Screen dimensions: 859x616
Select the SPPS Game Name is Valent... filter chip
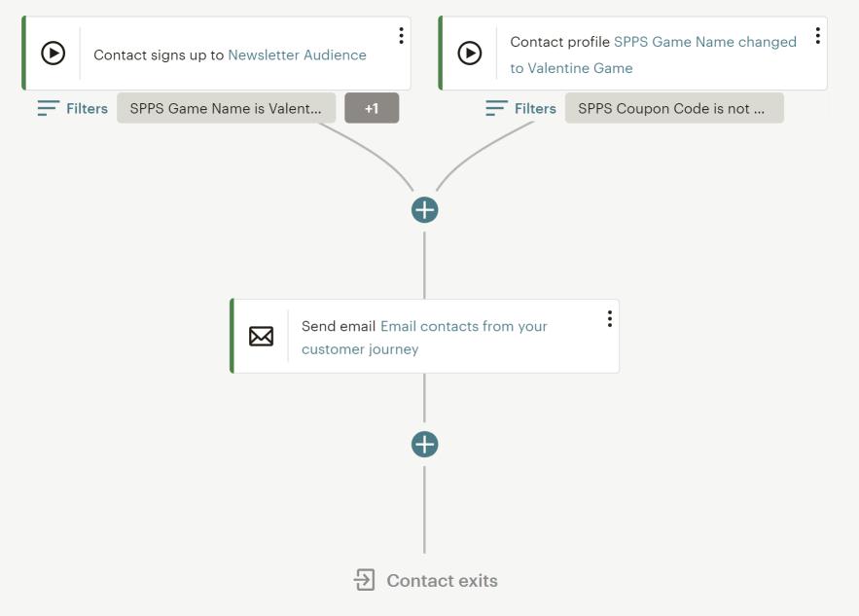pyautogui.click(x=226, y=108)
